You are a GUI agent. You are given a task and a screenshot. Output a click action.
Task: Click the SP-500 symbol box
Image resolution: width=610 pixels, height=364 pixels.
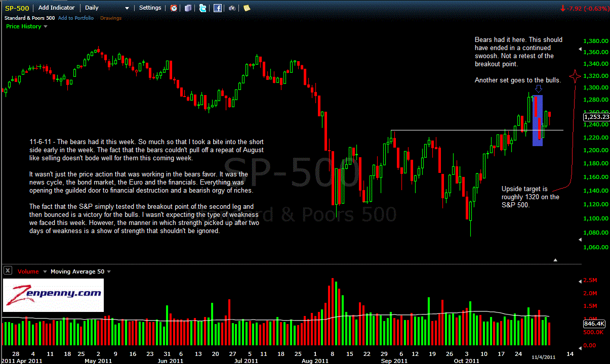[17, 8]
